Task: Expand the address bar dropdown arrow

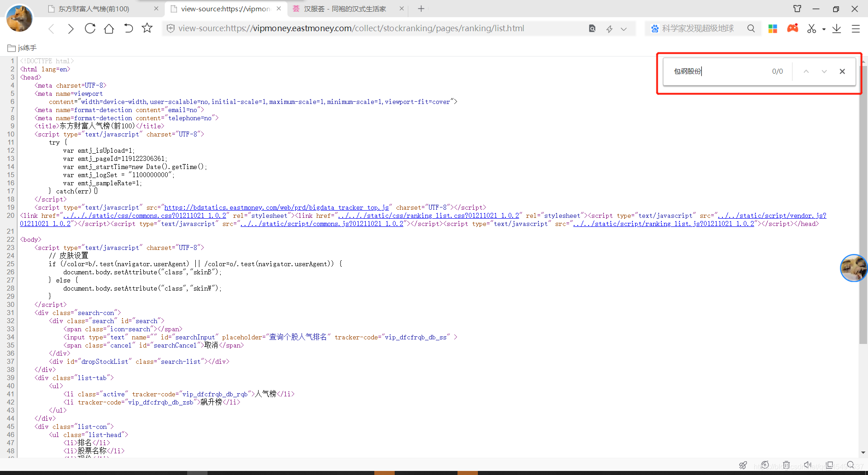Action: click(x=624, y=29)
